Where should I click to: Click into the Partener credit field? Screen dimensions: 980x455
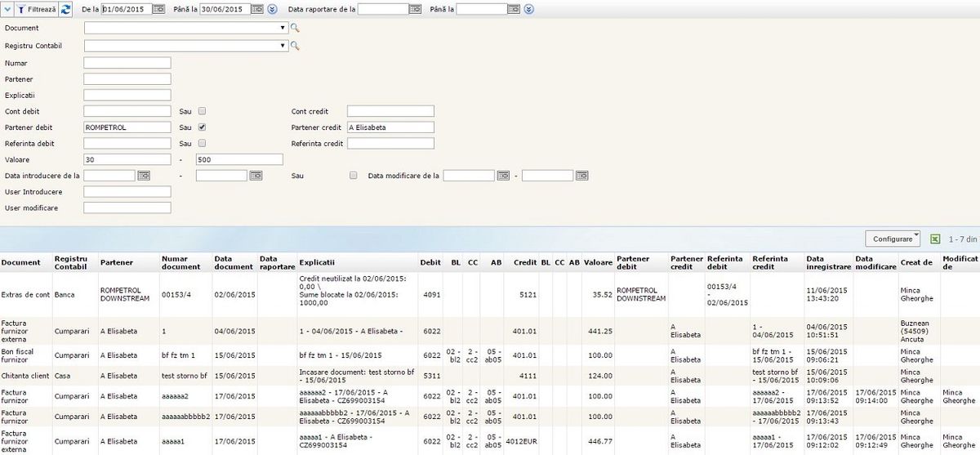click(x=390, y=127)
